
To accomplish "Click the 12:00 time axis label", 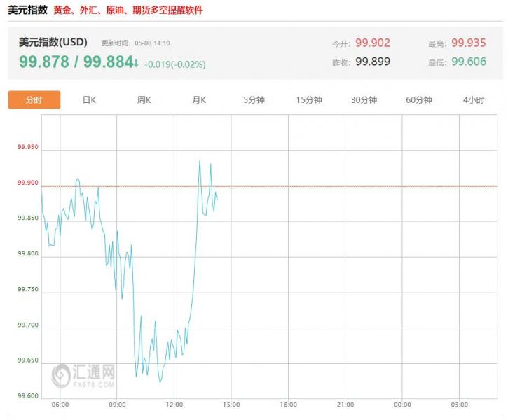I will point(174,405).
